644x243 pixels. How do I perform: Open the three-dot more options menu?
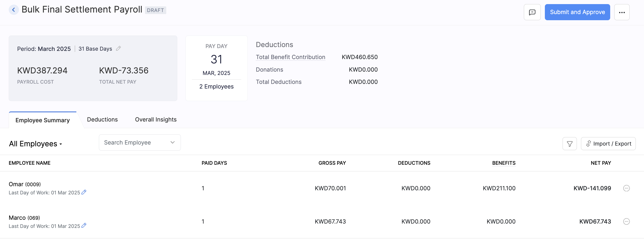click(622, 12)
